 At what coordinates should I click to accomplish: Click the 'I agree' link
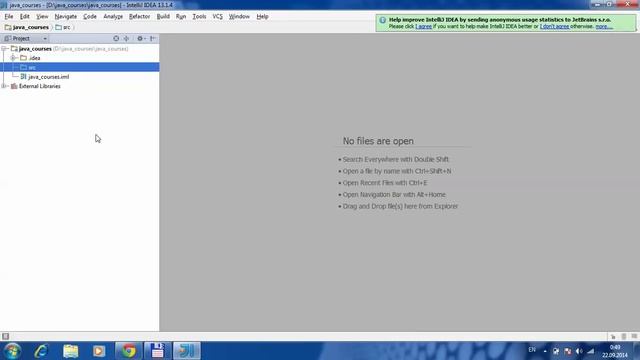coord(423,26)
